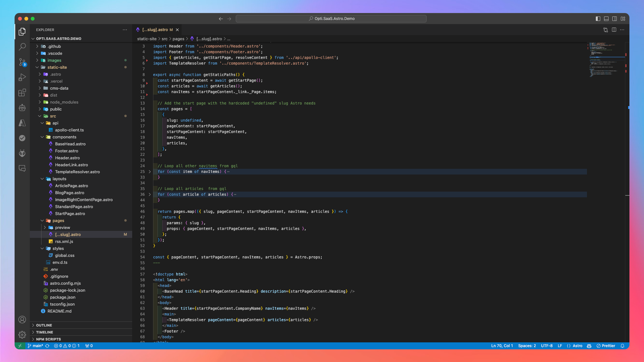
Task: Toggle the primary side bar visibility
Action: pos(598,19)
